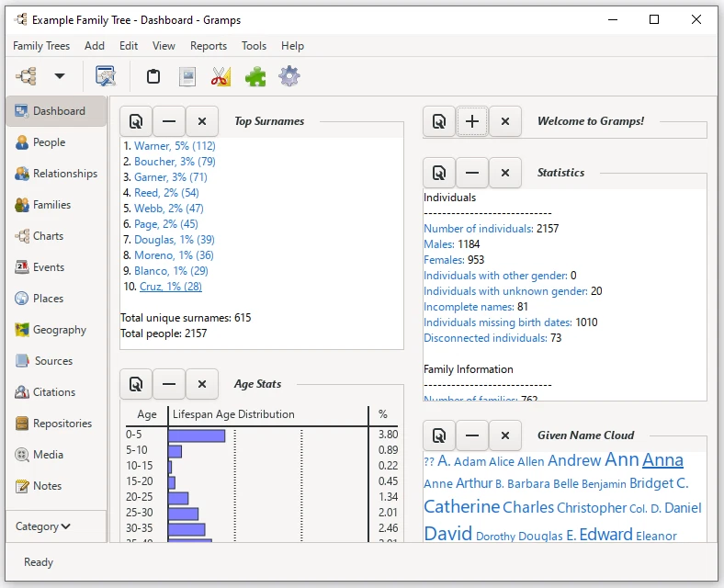Click the Incomplete names statistic link
The width and height of the screenshot is (724, 588).
(x=469, y=307)
